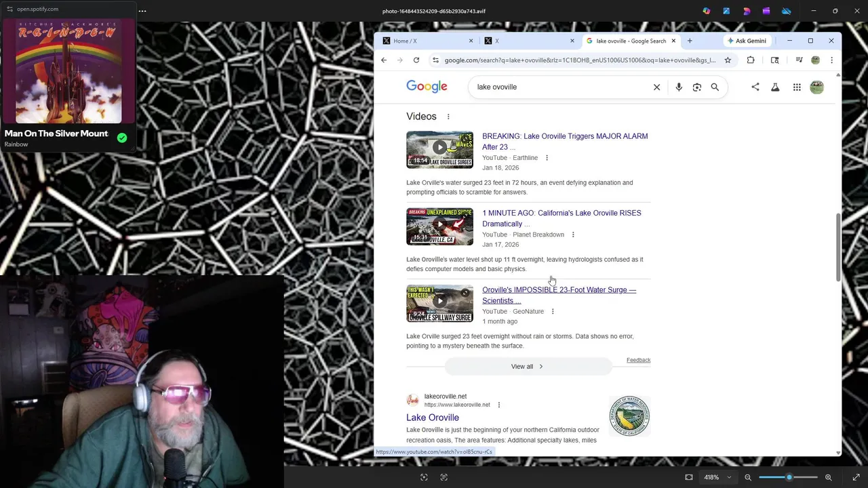Screen dimensions: 868x488
Task: Reload the Google search page
Action: click(416, 60)
